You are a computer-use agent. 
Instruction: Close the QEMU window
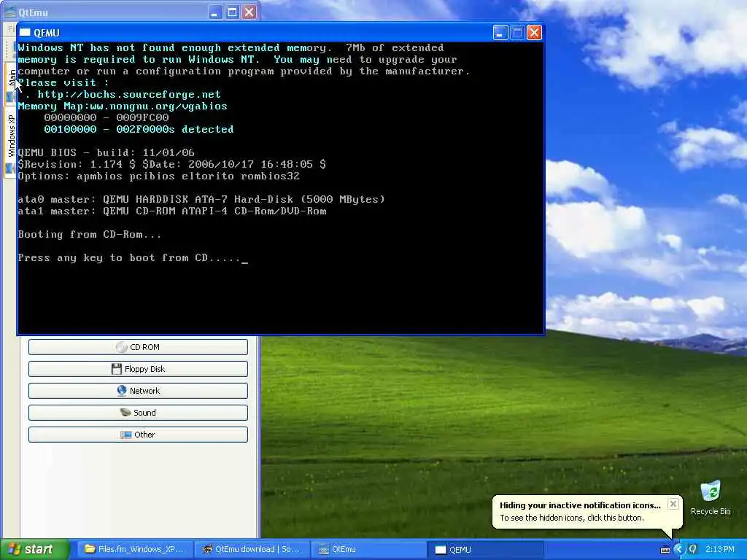(x=535, y=32)
